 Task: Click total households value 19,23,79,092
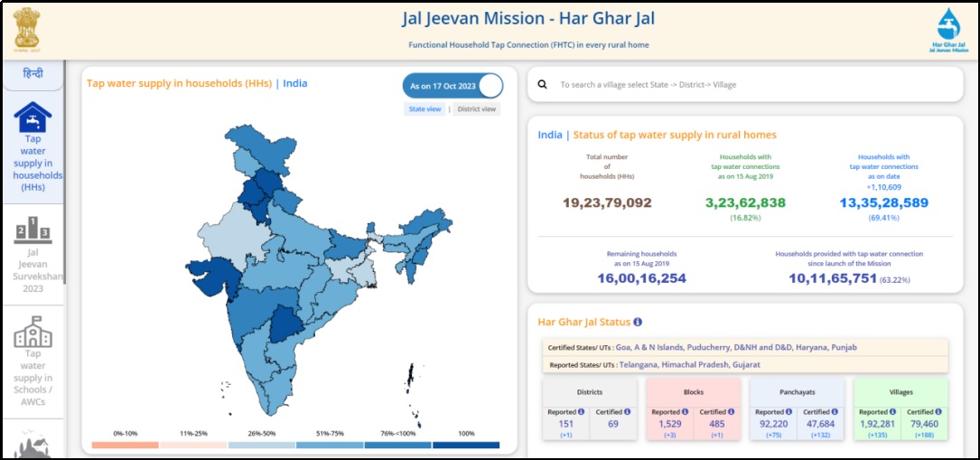607,202
